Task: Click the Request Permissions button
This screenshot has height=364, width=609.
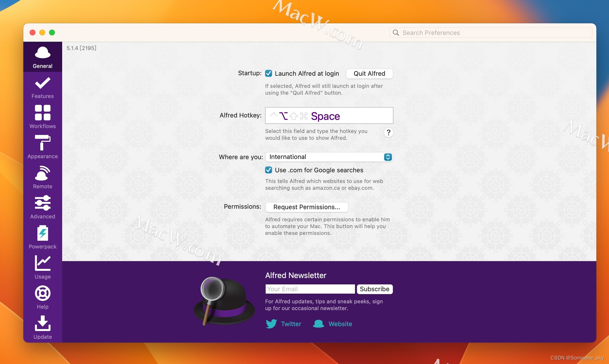Action: coord(306,207)
